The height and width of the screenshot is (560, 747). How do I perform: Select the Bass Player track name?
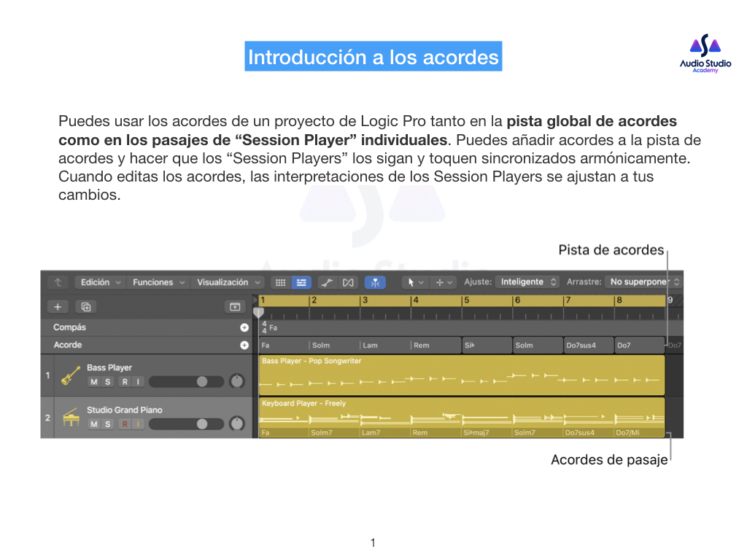click(109, 367)
